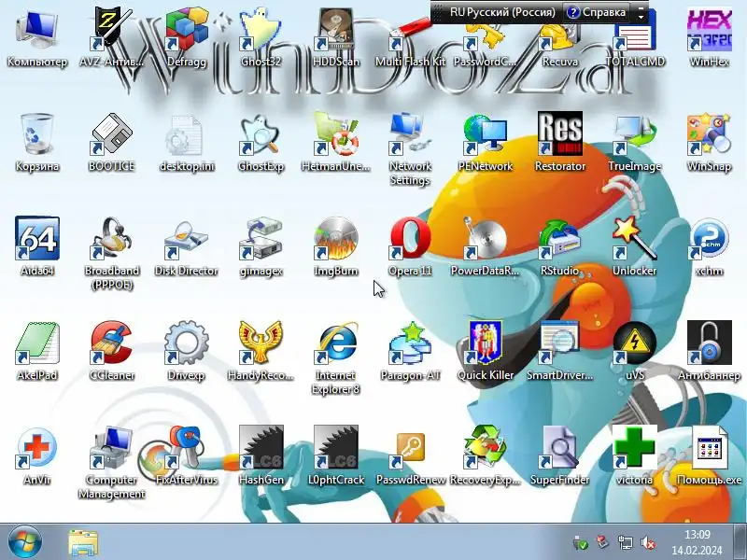Open HDDScan shortcut
This screenshot has width=747, height=560.
(x=336, y=38)
